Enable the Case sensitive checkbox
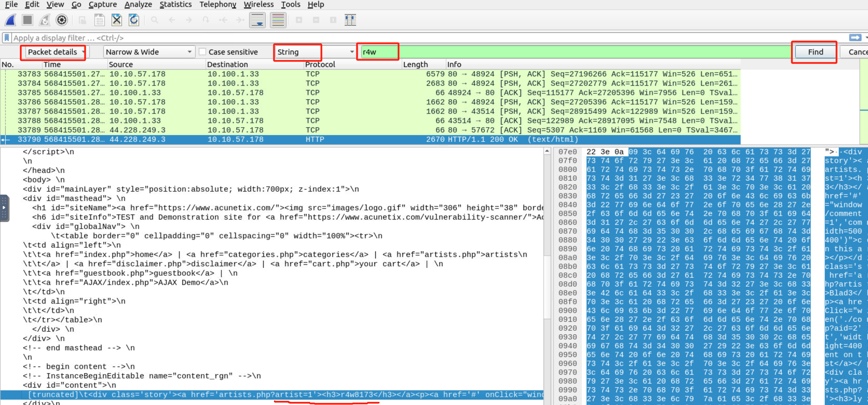The image size is (868, 405). coord(203,52)
